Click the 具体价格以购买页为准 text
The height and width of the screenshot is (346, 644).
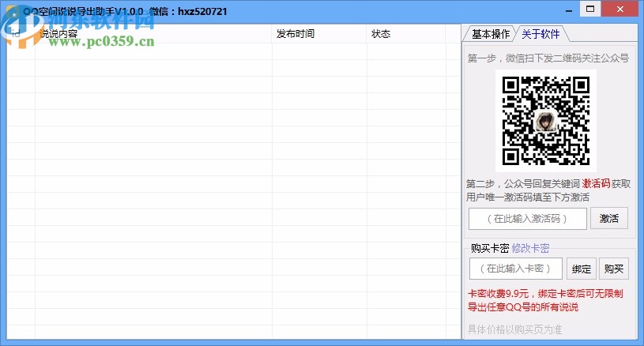click(x=514, y=329)
